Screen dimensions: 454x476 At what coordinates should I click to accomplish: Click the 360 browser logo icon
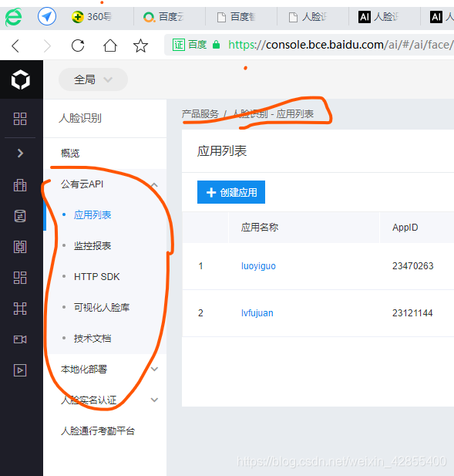(x=13, y=17)
